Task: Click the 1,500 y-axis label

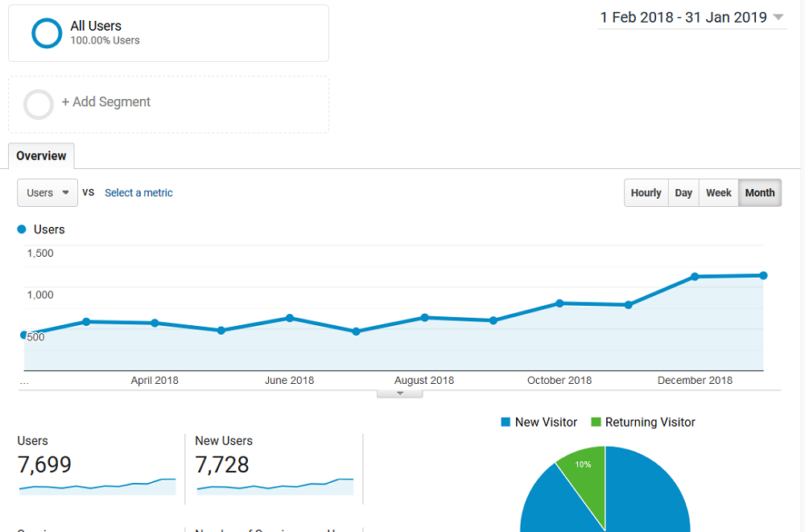Action: click(40, 254)
